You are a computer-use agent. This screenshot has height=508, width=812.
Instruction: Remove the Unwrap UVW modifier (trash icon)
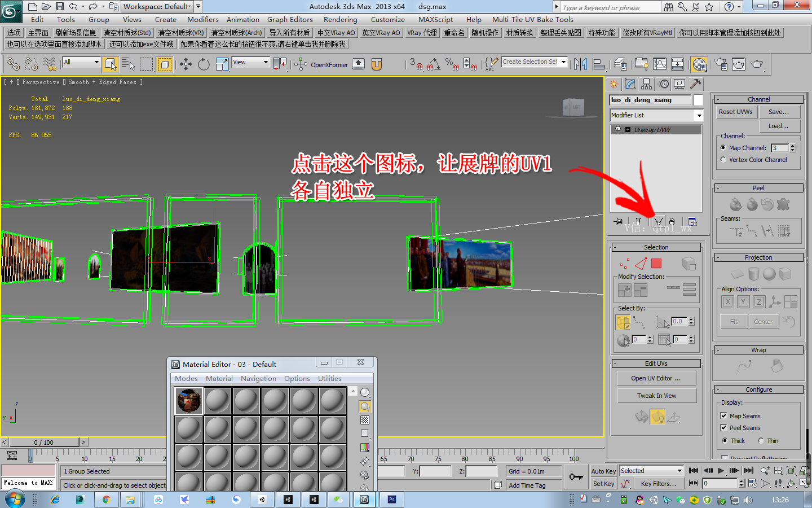point(672,221)
